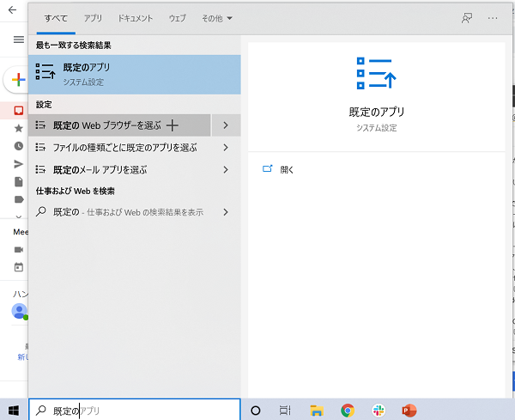The width and height of the screenshot is (515, 420).
Task: Select the best match 既定のアプリ result
Action: [134, 74]
